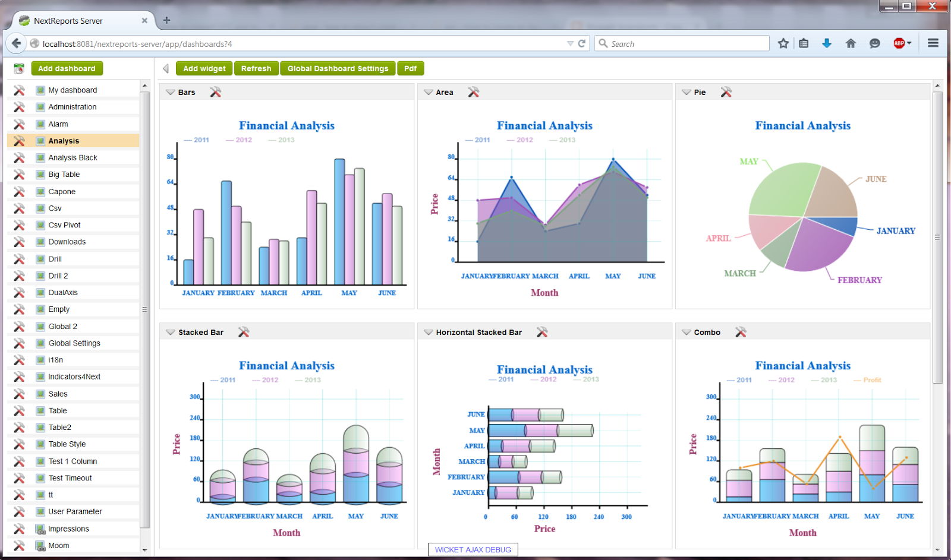Click the WICKET AJAX DEBUG link

(473, 549)
